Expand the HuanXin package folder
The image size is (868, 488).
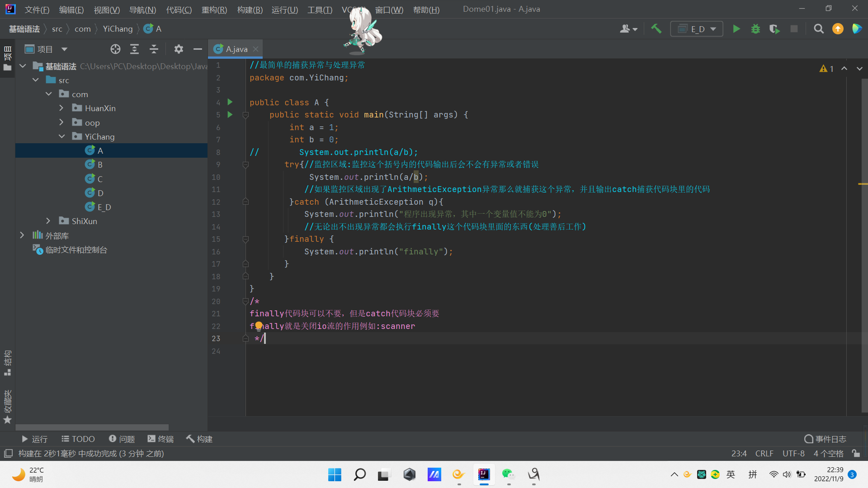pos(61,108)
